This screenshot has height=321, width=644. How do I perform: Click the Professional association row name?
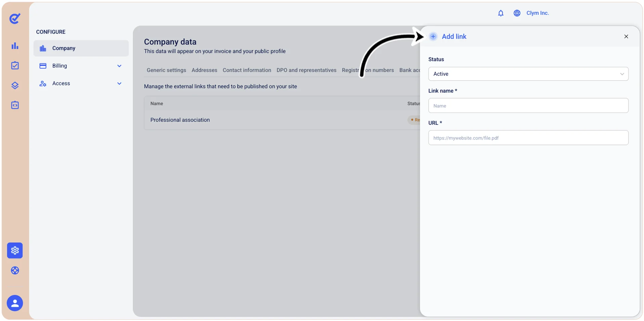pos(180,120)
